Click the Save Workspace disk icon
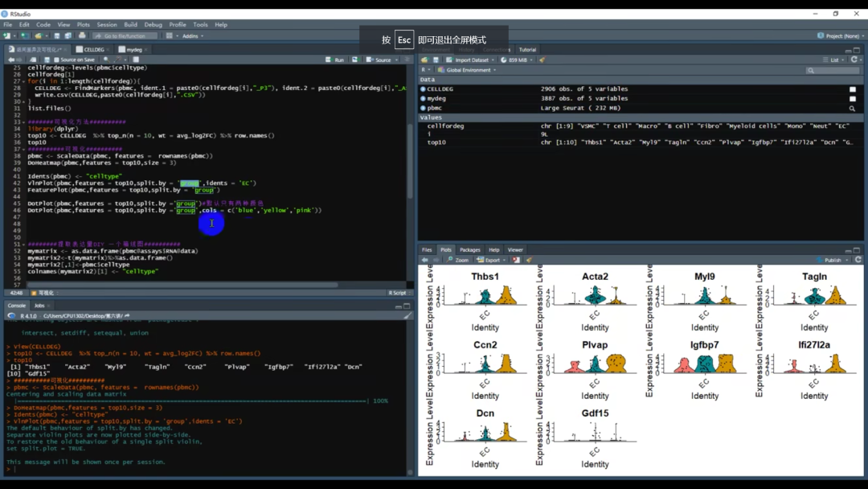 coord(436,60)
